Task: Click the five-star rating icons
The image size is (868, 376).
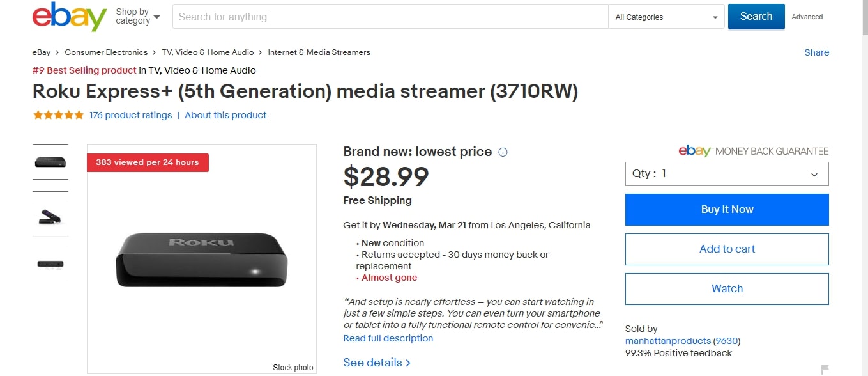Action: click(58, 115)
